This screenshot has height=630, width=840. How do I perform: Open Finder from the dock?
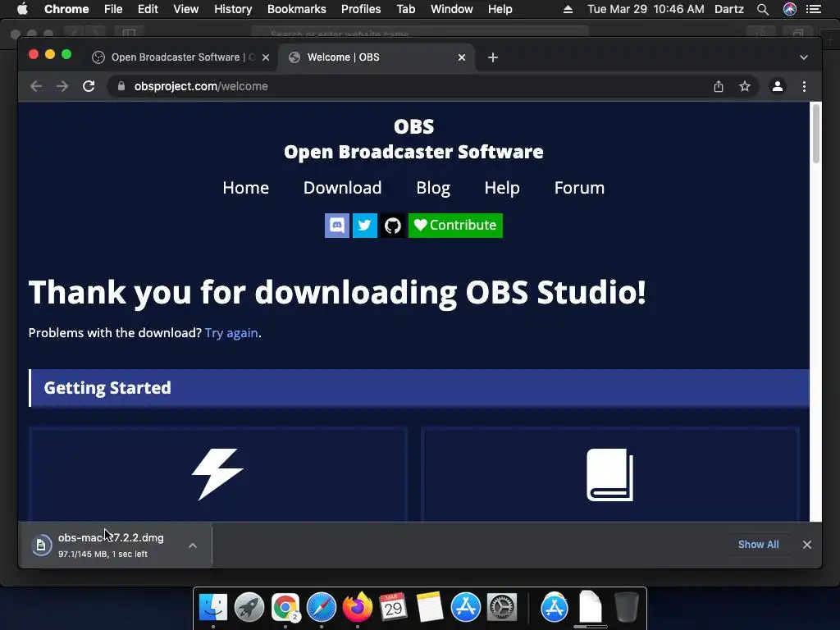coord(213,608)
